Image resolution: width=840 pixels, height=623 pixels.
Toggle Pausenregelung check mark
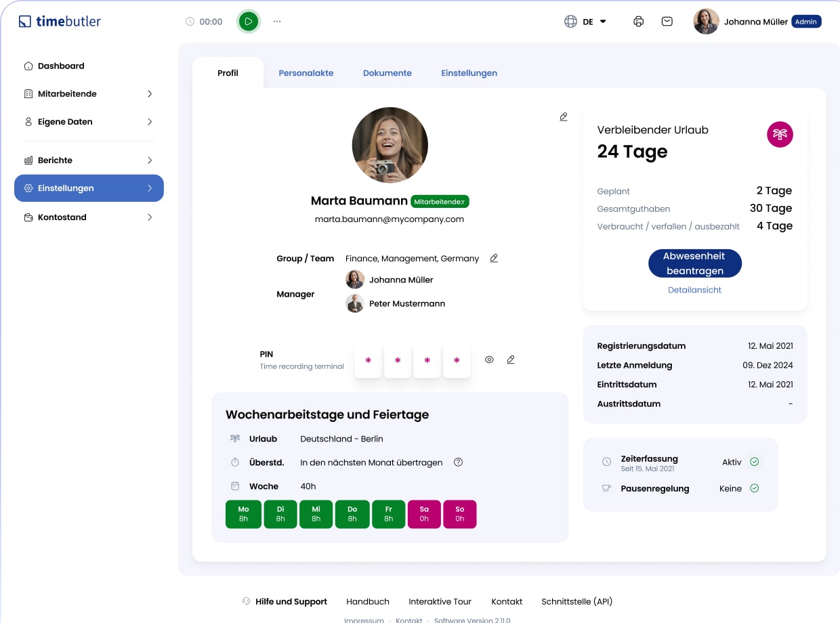coord(754,488)
